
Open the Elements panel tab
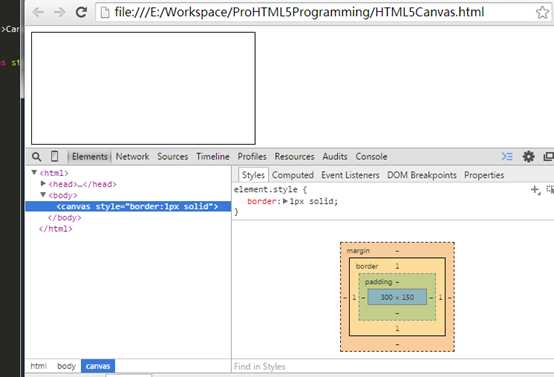point(90,157)
